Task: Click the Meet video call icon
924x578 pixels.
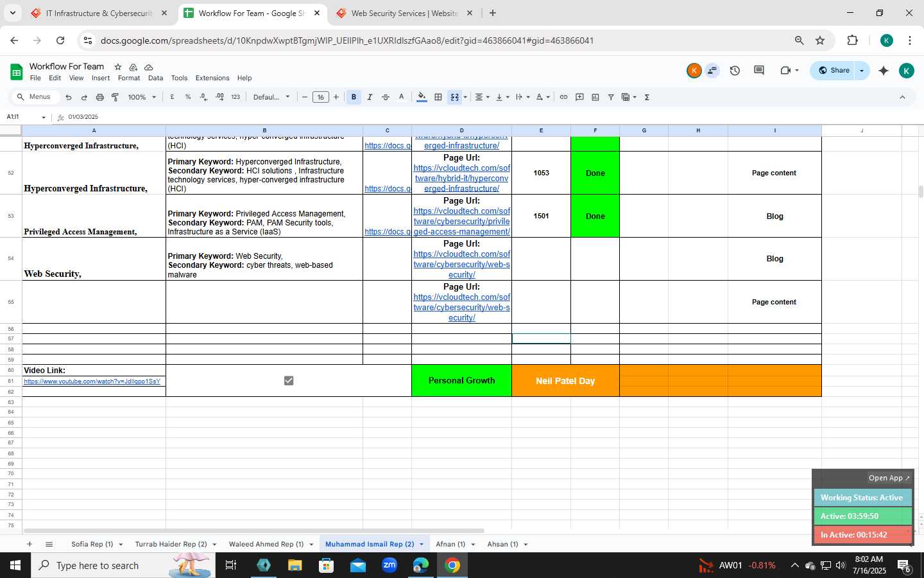Action: 786,71
